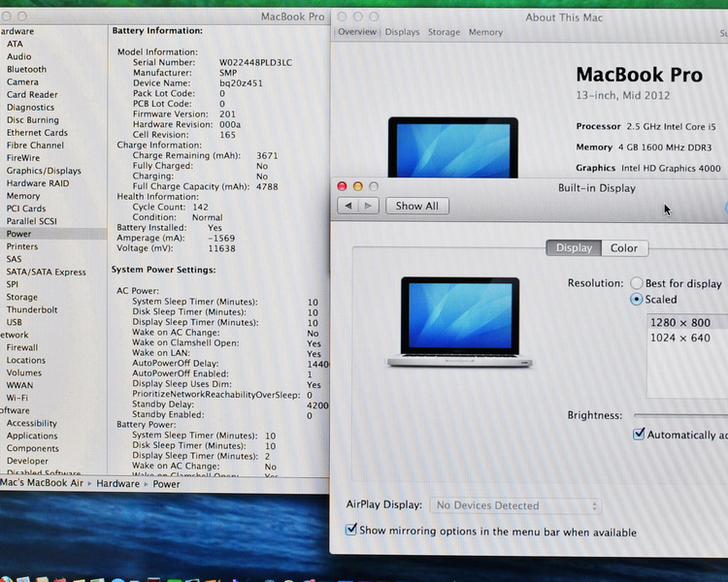
Task: Select Components in the sidebar
Action: [32, 448]
